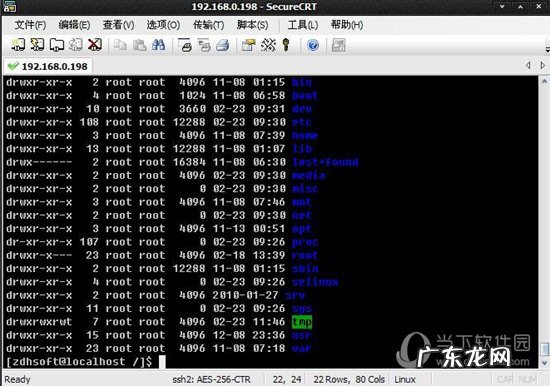Click the Find binoculars icon
The image size is (550, 386).
pos(159,45)
